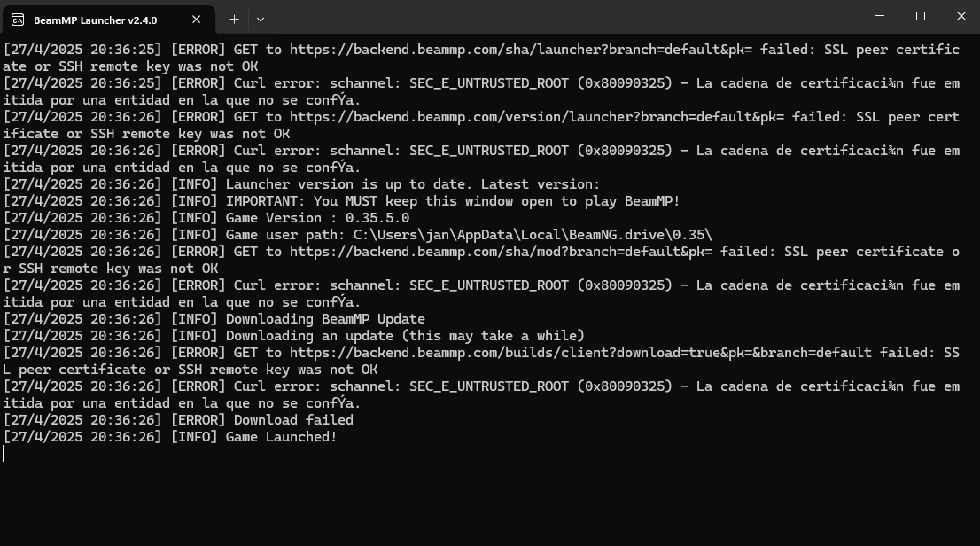Maximize the terminal window
The height and width of the screenshot is (546, 980).
point(921,16)
